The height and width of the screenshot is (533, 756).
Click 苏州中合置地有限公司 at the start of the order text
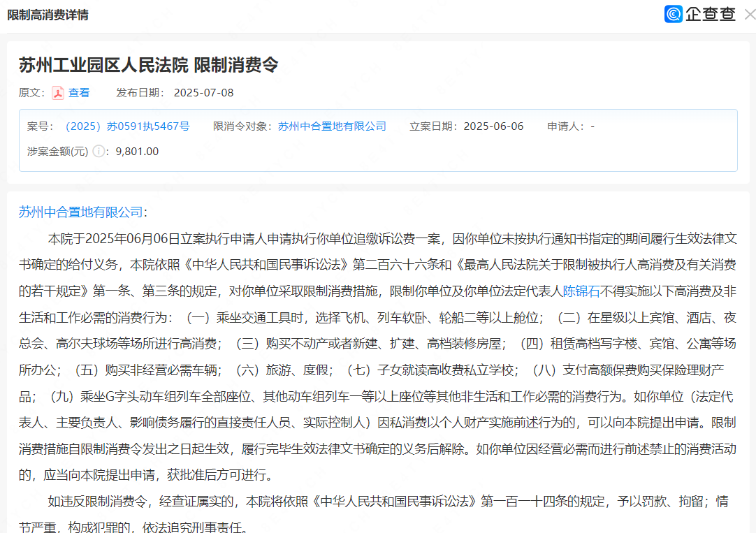[80, 212]
